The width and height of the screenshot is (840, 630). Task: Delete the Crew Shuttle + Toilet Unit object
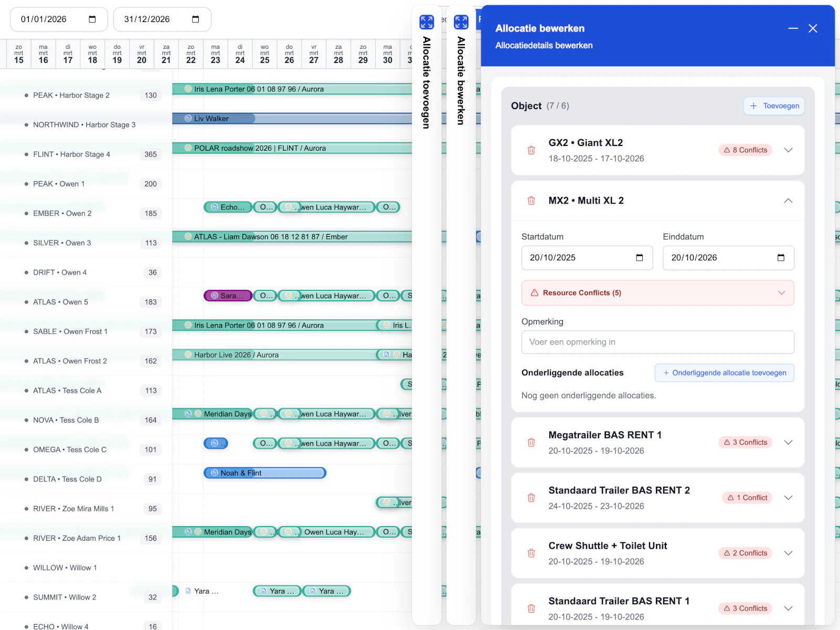531,553
